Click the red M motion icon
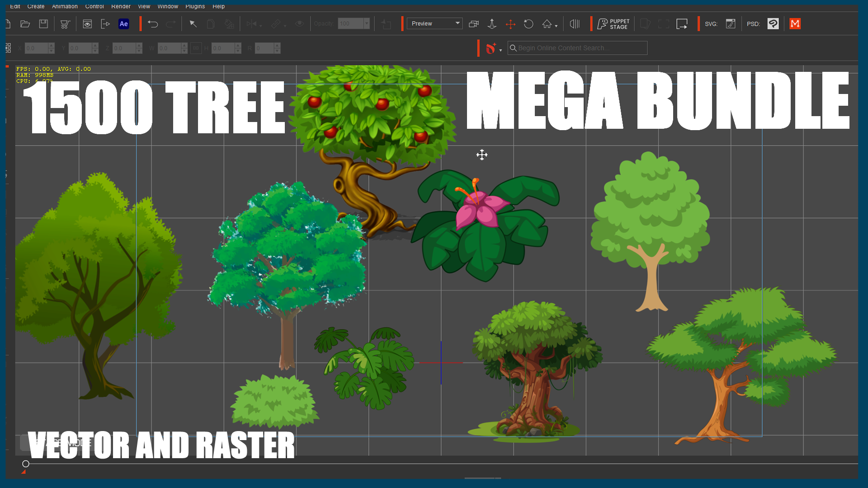 pos(795,24)
